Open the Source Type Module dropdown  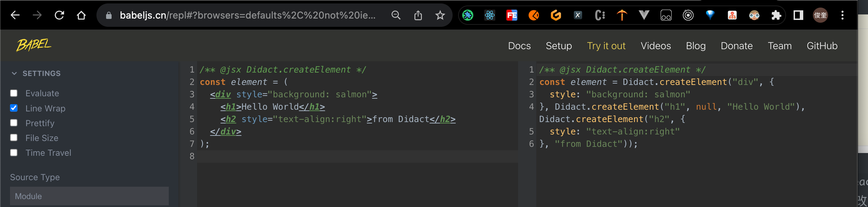click(89, 196)
